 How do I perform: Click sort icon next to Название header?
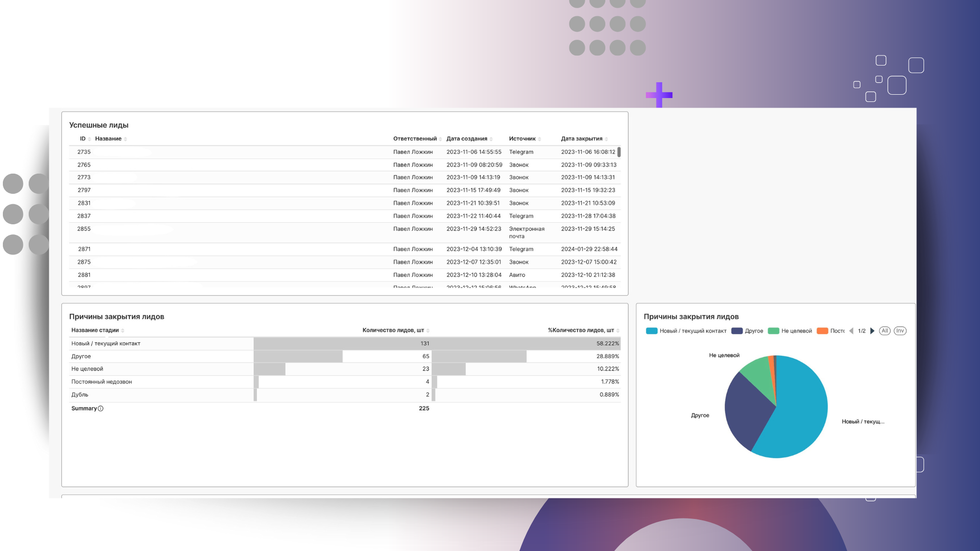(125, 139)
